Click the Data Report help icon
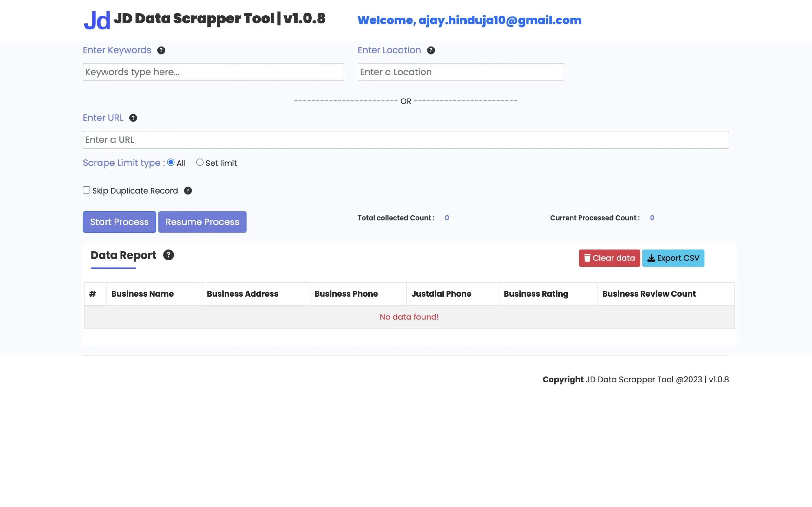Screen dimensions: 812x507 pyautogui.click(x=168, y=255)
